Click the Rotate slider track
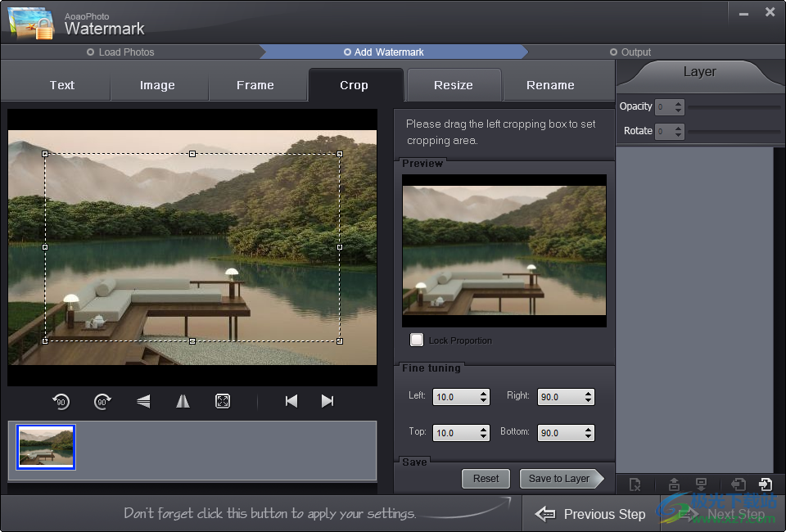 [734, 131]
